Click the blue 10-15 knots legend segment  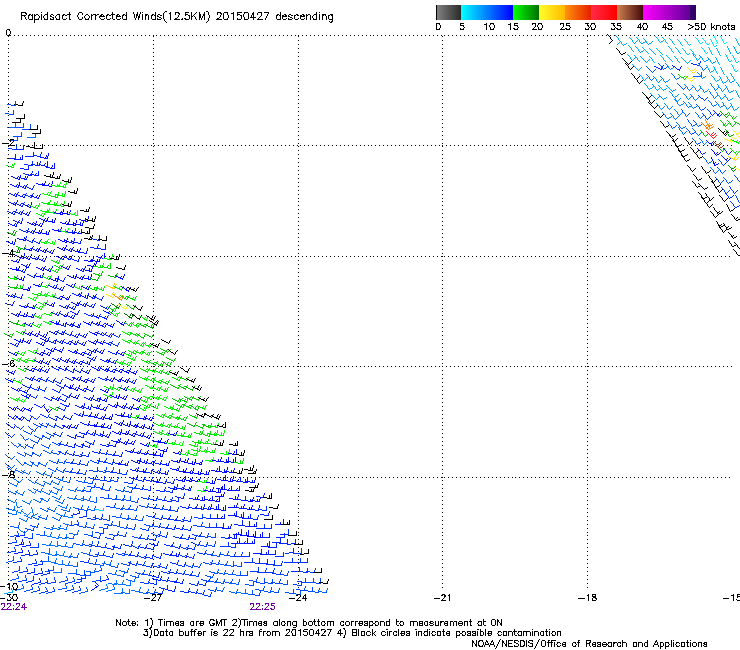(x=500, y=12)
